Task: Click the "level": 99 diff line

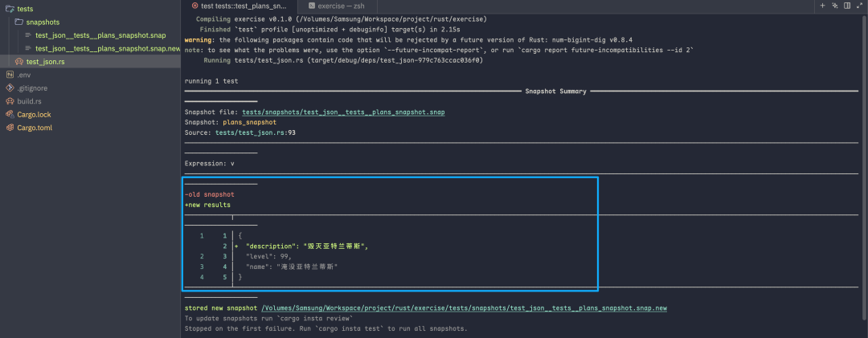Action: (x=268, y=257)
